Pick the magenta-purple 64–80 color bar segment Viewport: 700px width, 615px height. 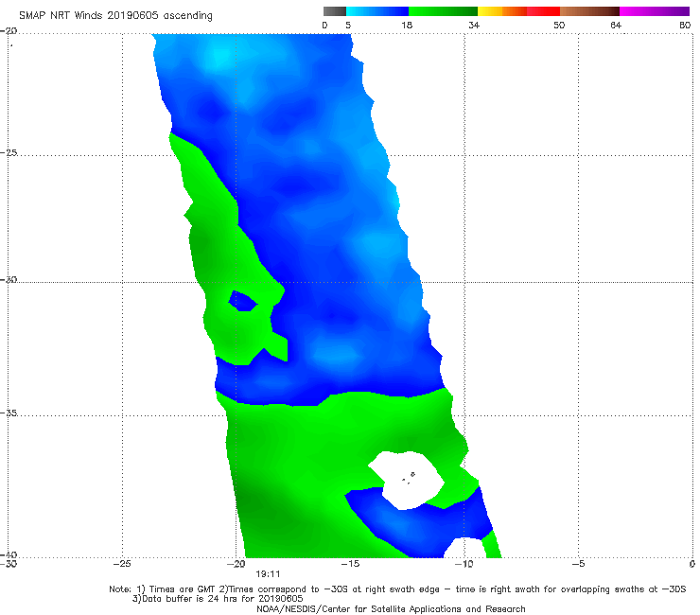click(655, 11)
